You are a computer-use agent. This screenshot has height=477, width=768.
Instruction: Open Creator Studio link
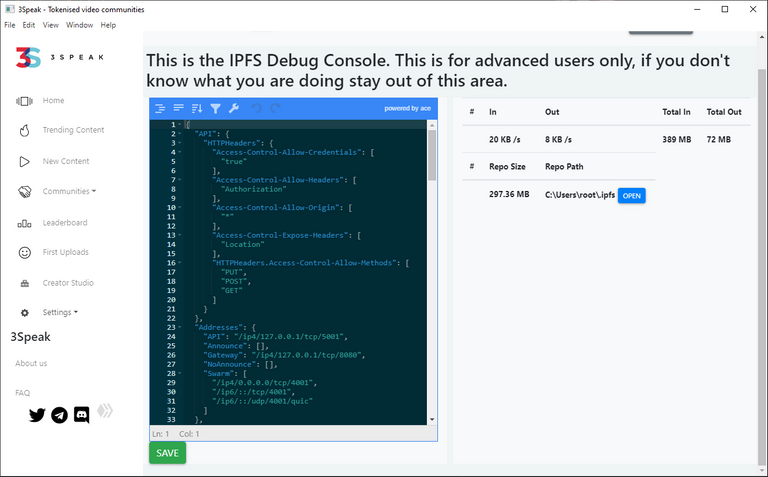68,283
